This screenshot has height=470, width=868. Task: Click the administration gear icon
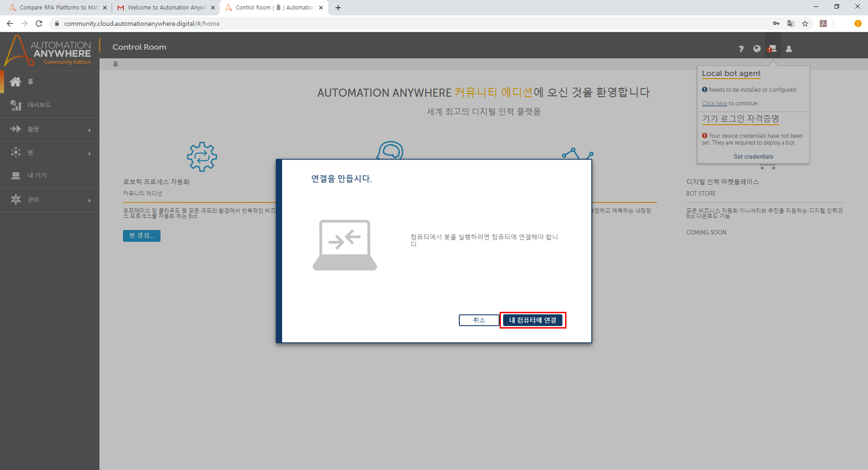pyautogui.click(x=16, y=199)
